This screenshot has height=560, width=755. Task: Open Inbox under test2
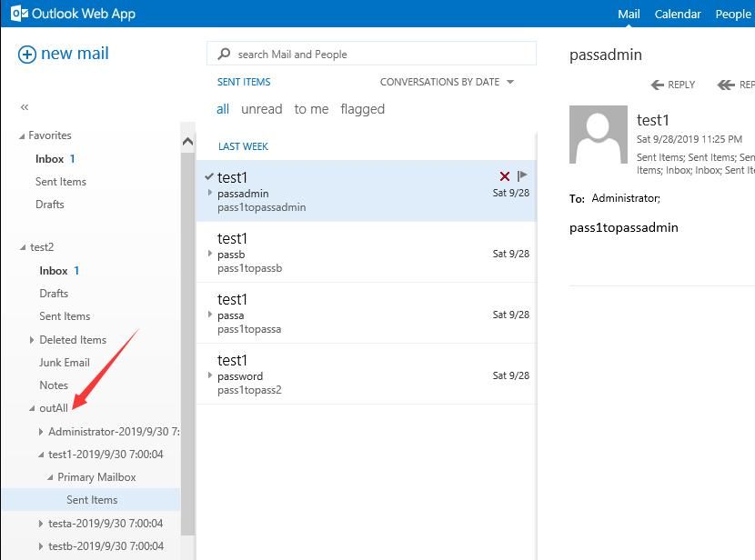point(54,271)
